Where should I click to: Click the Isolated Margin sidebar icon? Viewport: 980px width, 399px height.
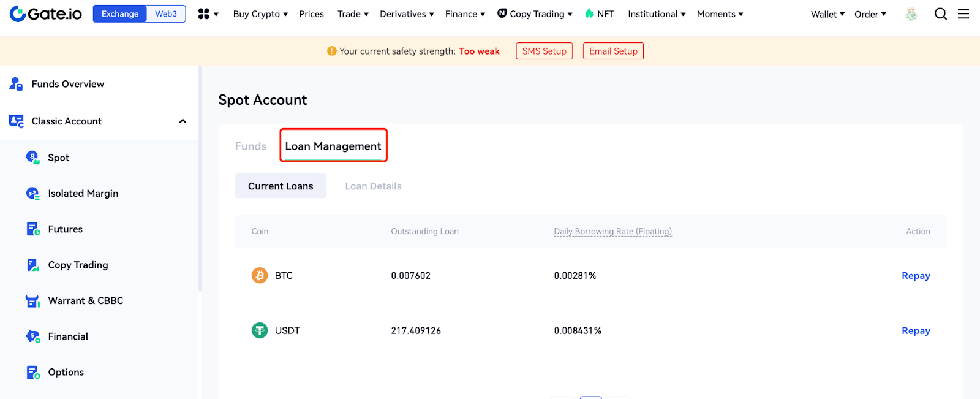point(33,194)
